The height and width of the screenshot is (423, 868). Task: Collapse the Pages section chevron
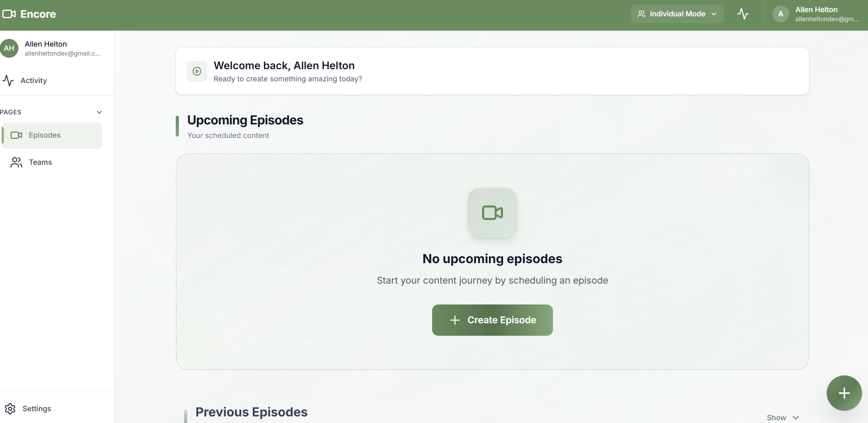click(99, 112)
